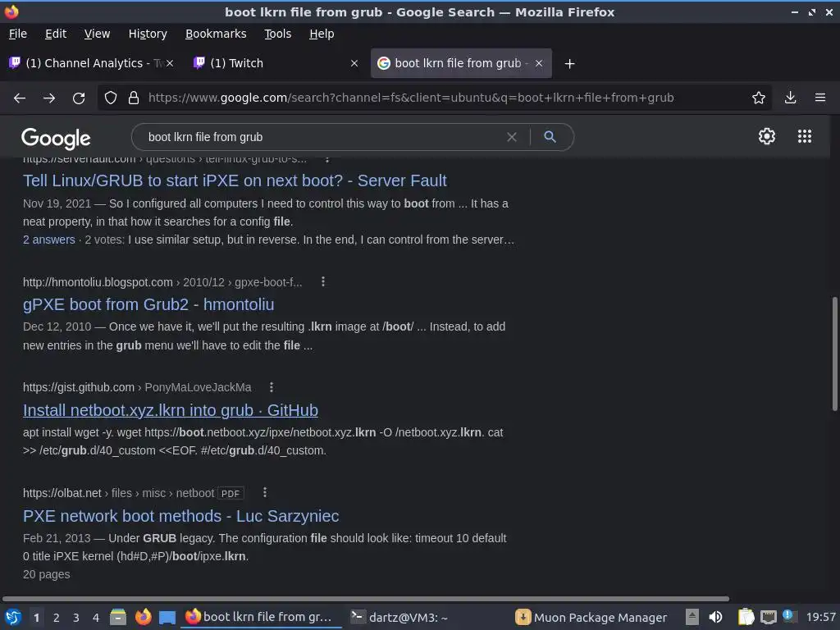Open a new browser tab
This screenshot has width=840, height=630.
click(570, 64)
